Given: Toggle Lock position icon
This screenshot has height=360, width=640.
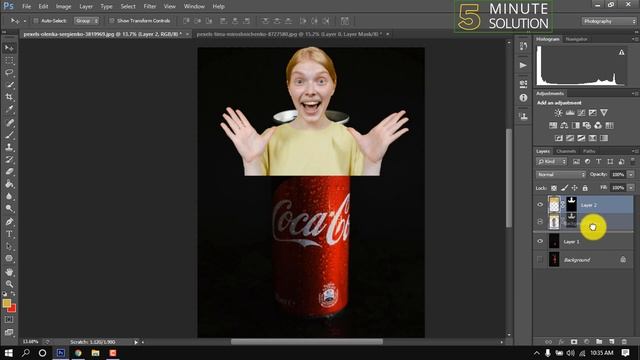Looking at the screenshot, I should coord(574,188).
